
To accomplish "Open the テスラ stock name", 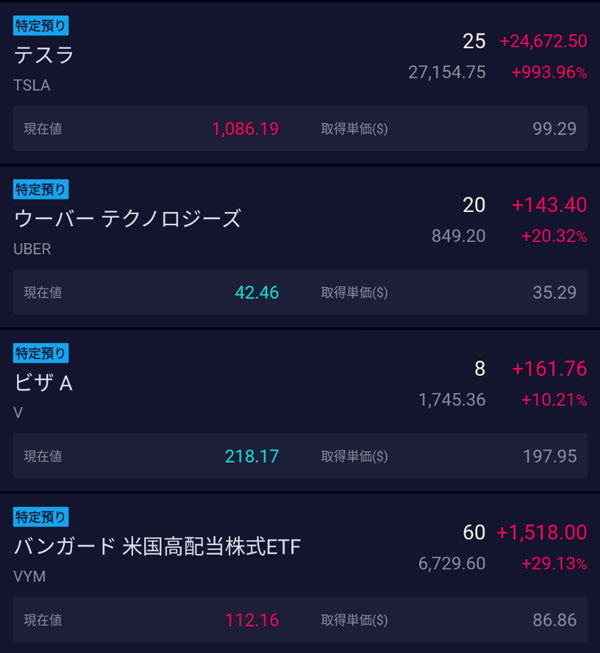I will tap(44, 55).
